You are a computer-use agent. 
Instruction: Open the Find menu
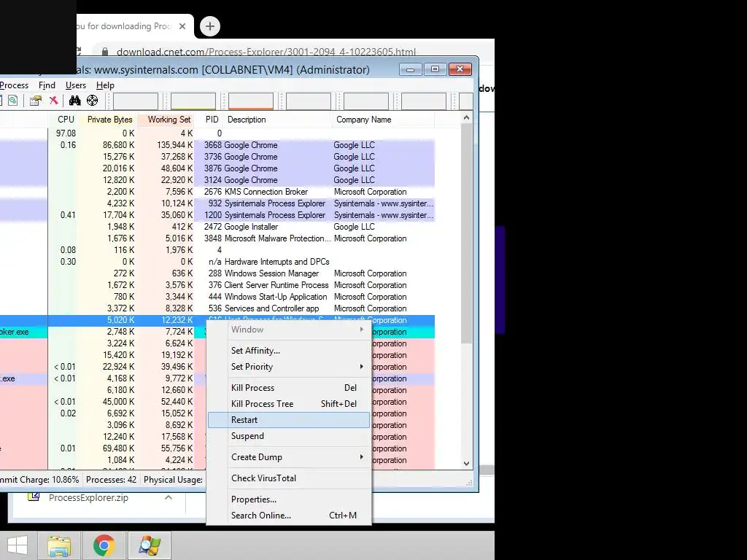[x=47, y=85]
